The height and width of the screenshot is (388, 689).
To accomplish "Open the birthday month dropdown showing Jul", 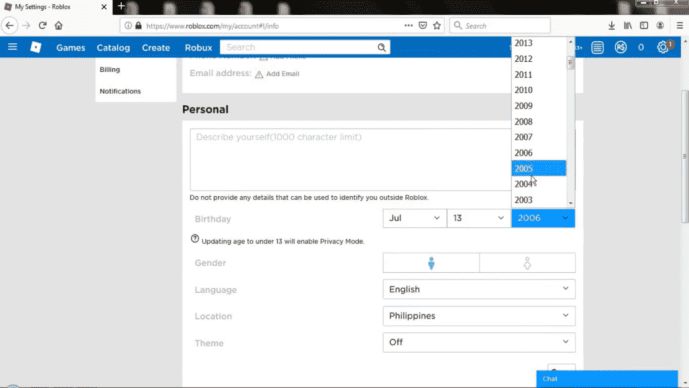I will tap(414, 218).
